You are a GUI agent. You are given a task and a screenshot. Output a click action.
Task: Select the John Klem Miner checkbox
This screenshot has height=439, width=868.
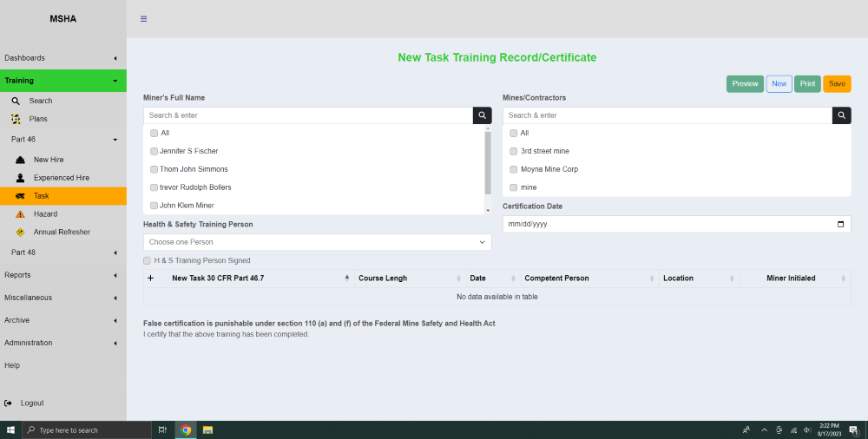click(x=154, y=206)
